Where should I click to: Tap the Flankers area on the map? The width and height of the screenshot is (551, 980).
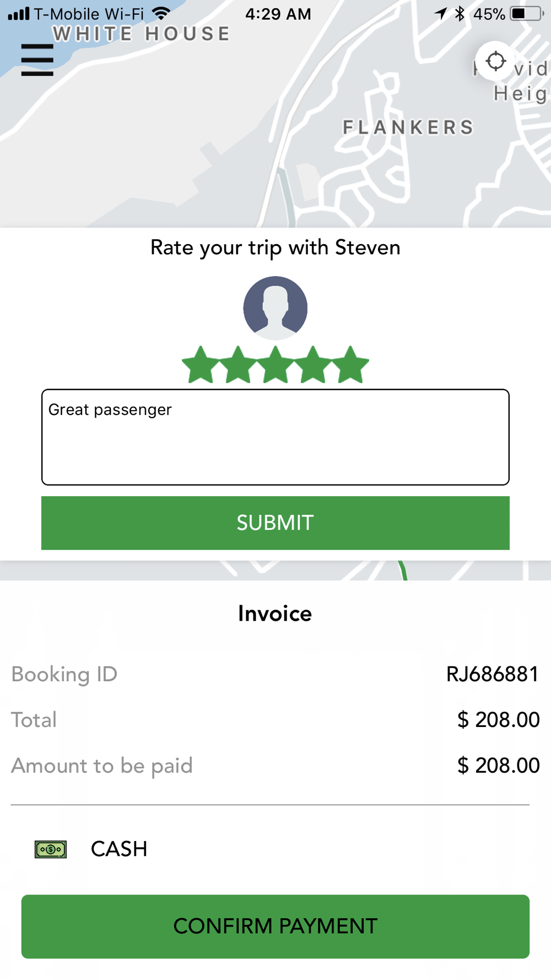[408, 127]
